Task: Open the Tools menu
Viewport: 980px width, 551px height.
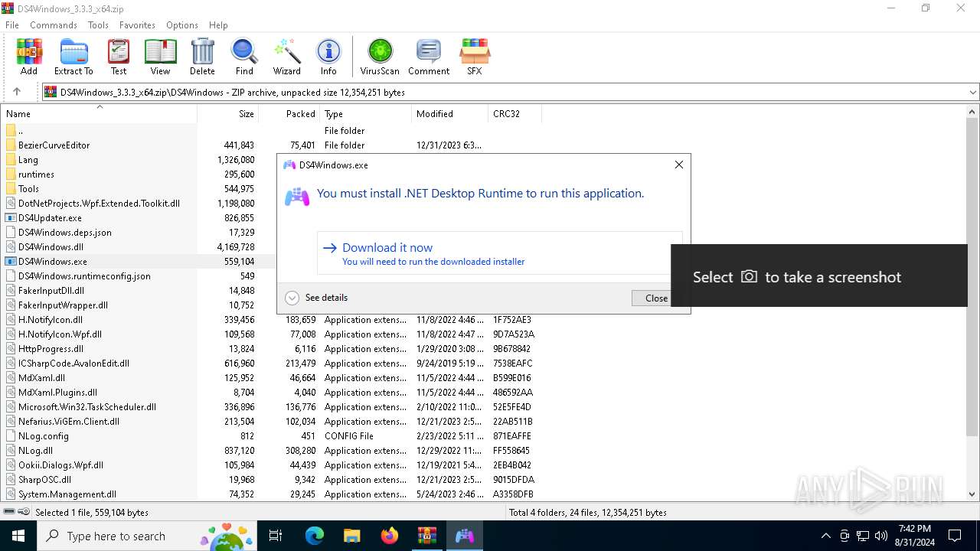Action: pos(98,24)
